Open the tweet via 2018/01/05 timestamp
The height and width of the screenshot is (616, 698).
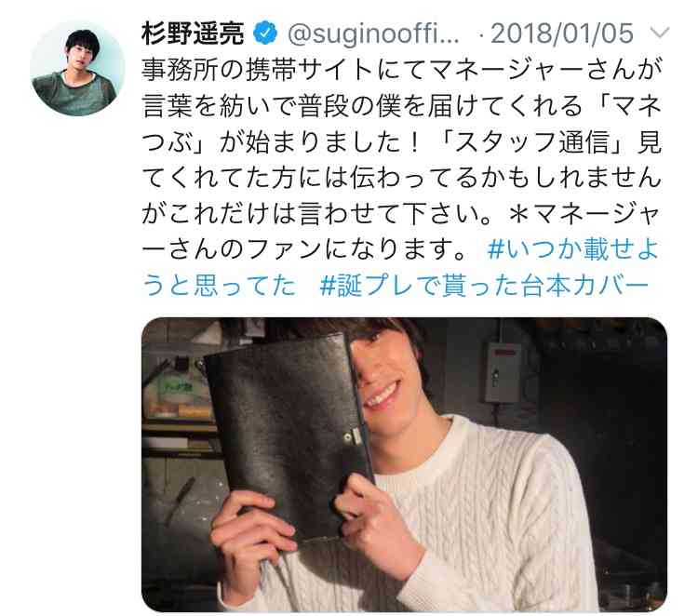pyautogui.click(x=562, y=33)
